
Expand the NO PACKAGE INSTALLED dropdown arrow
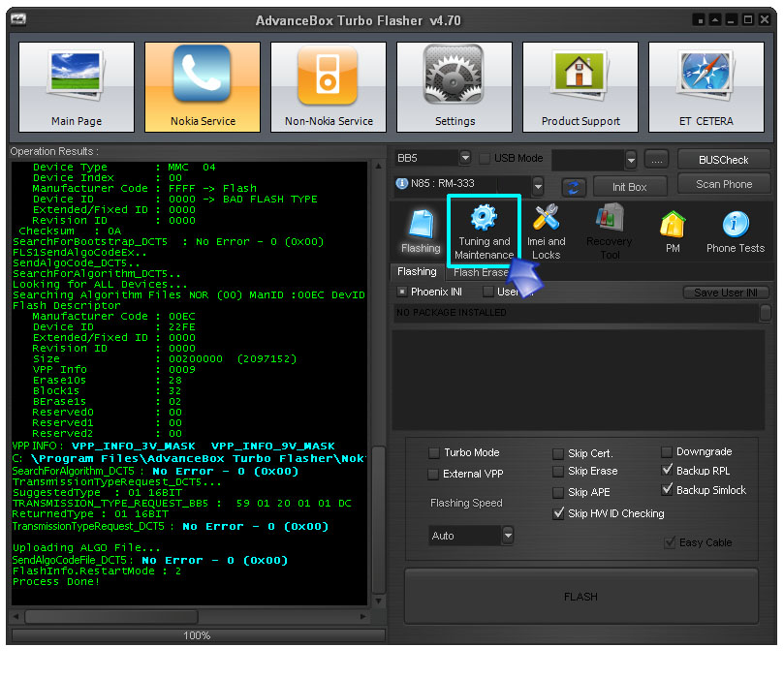tap(765, 313)
